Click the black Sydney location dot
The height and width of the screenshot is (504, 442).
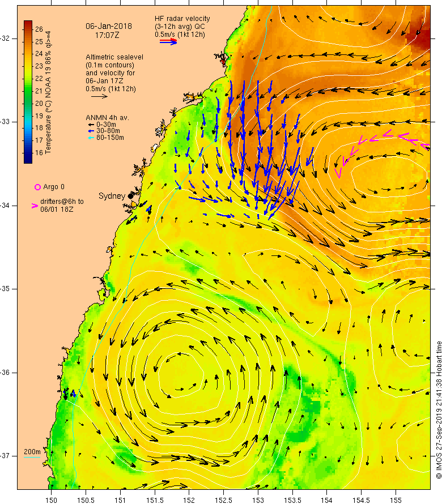click(x=130, y=196)
